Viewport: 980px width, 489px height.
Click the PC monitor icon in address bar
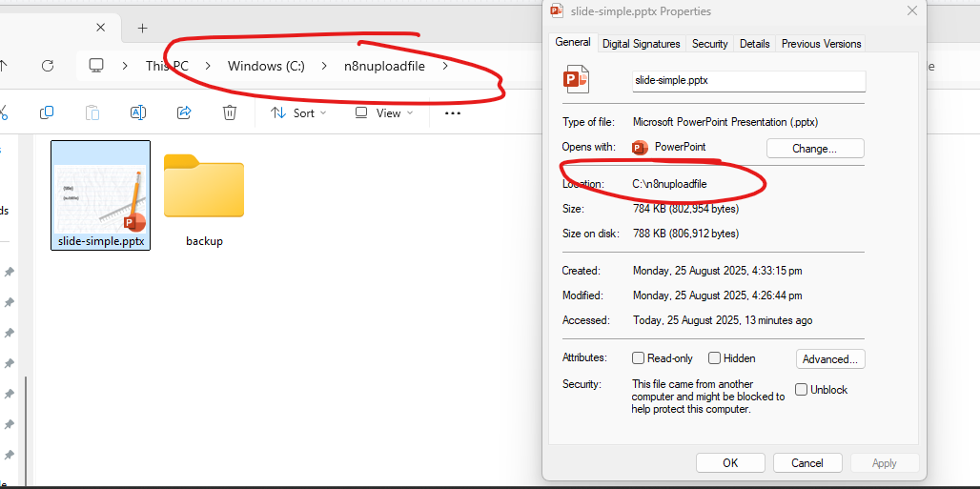pos(95,66)
